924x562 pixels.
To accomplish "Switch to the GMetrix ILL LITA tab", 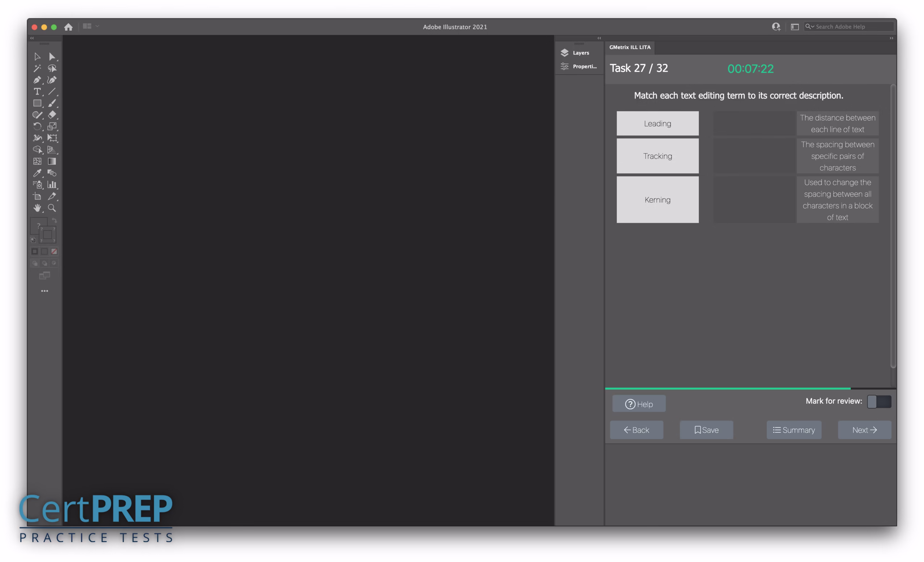I will tap(629, 47).
